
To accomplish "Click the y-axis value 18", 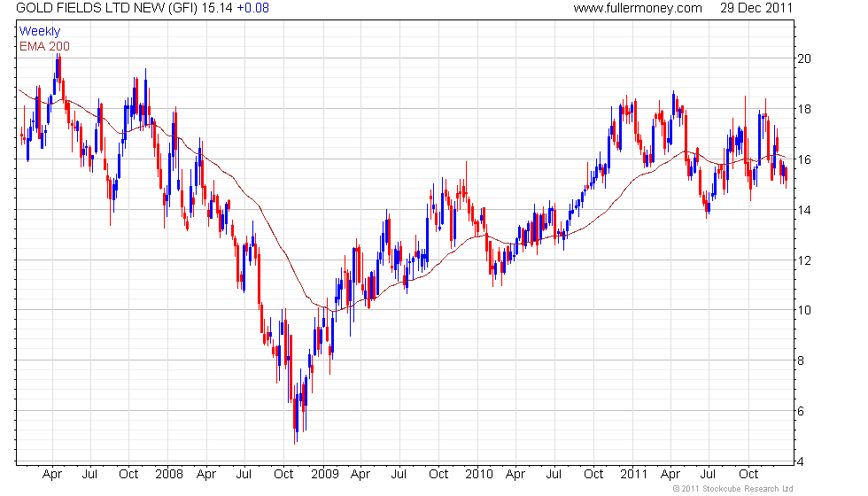I will point(804,109).
